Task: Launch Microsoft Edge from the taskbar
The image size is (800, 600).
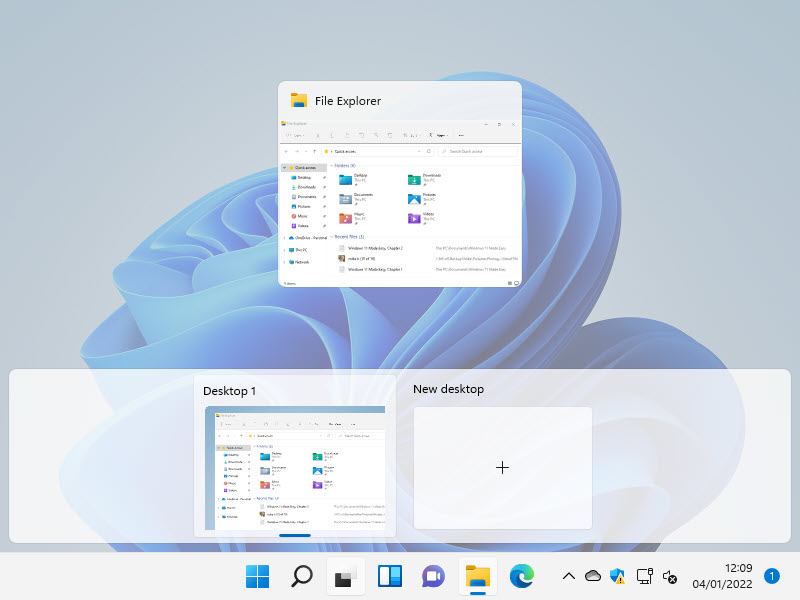Action: [521, 577]
